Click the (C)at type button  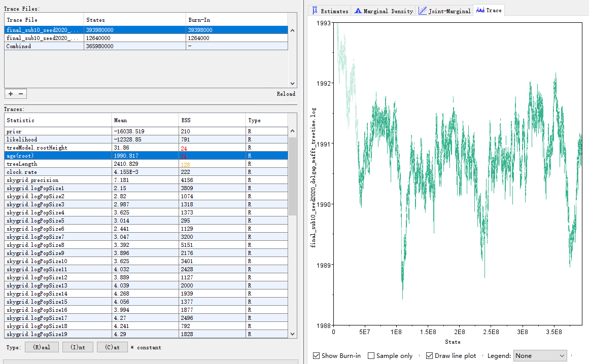click(x=112, y=347)
